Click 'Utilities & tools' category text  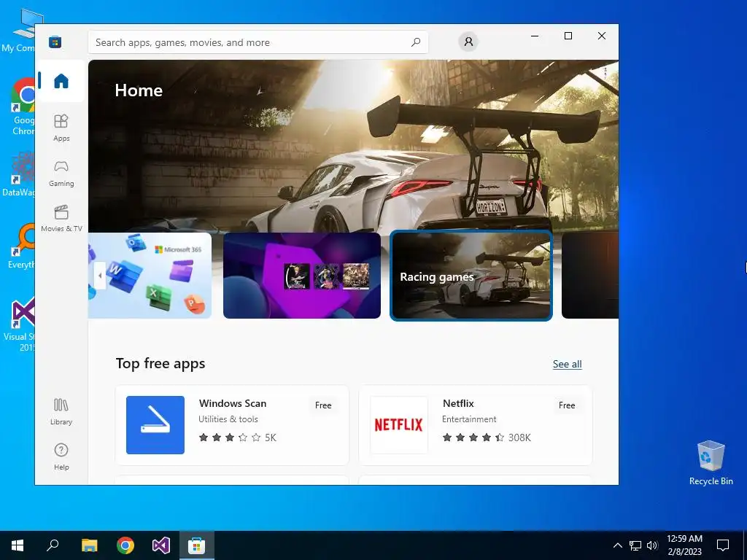[228, 419]
